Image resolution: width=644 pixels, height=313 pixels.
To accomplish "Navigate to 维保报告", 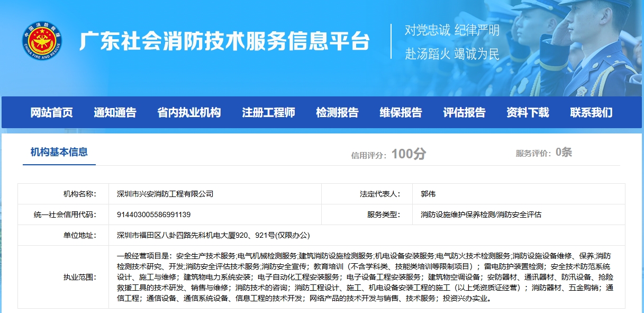I will [x=401, y=112].
